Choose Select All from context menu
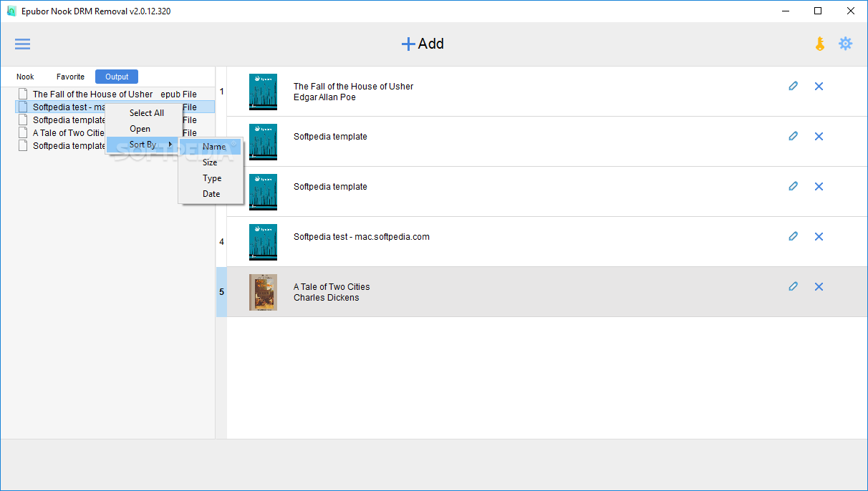Viewport: 868px width, 491px height. pos(146,113)
